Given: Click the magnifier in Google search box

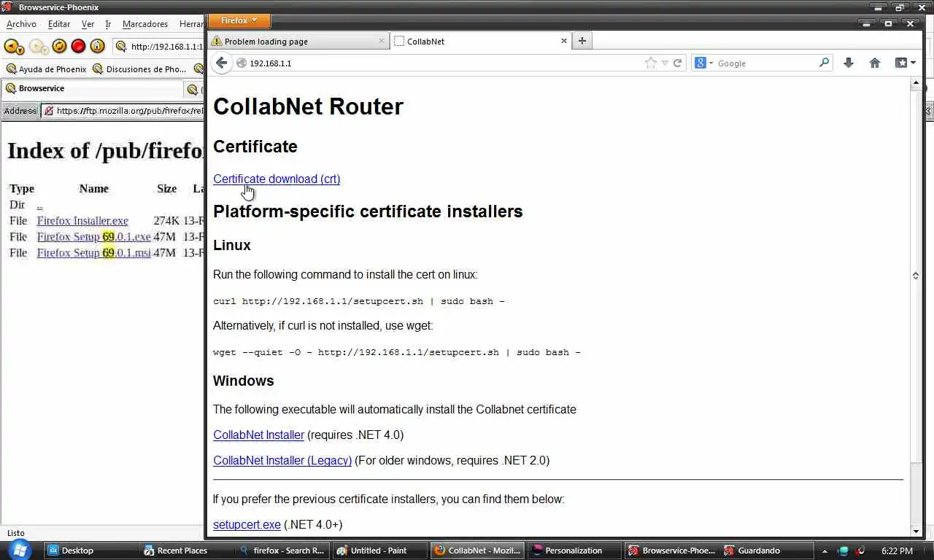Looking at the screenshot, I should [x=824, y=63].
